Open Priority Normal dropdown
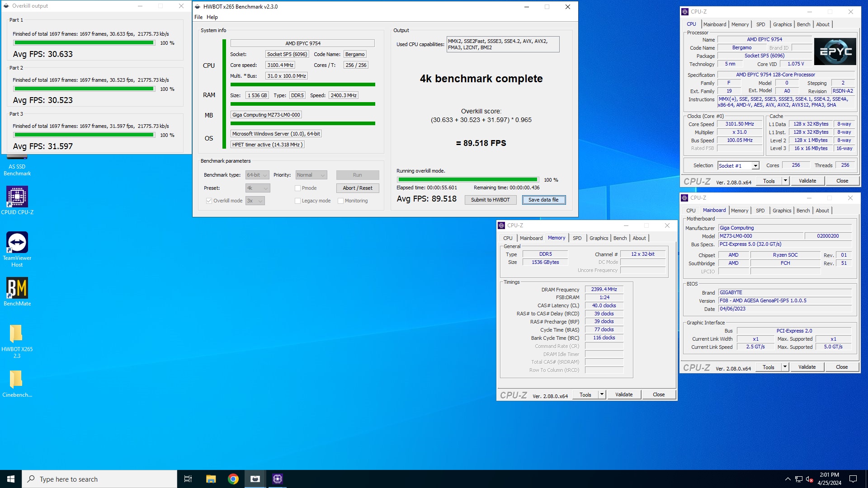 (x=311, y=175)
